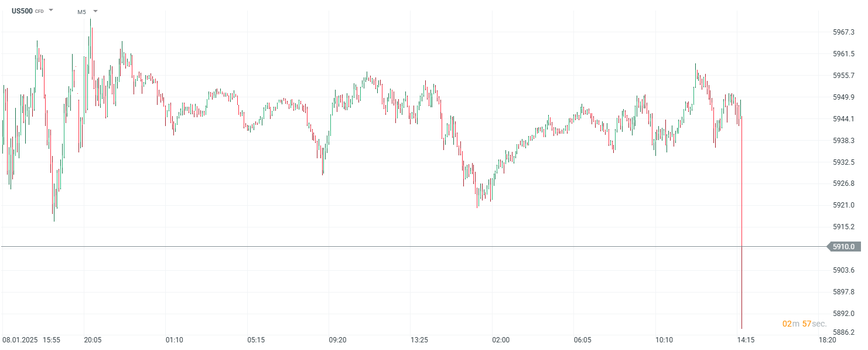Click the 01:10 time axis label
The height and width of the screenshot is (350, 868).
[x=175, y=340]
